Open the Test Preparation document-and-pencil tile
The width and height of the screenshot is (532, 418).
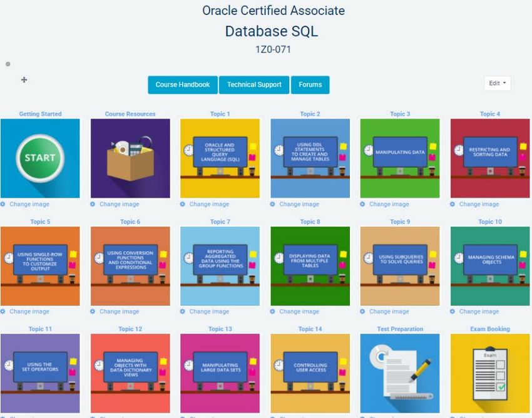point(400,373)
